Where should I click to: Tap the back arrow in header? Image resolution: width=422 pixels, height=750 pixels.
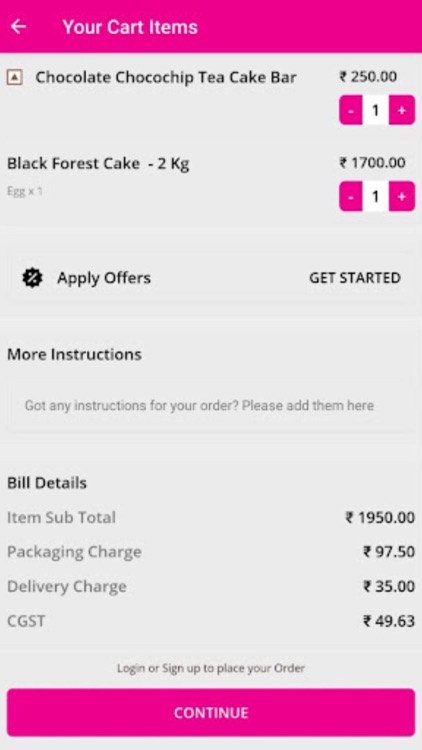pos(18,26)
